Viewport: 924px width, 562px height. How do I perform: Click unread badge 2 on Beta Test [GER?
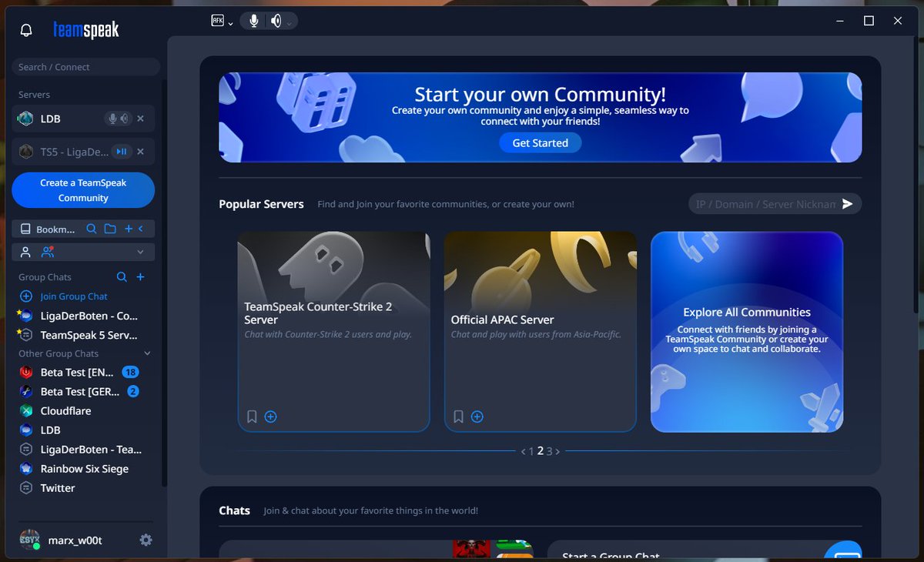(x=132, y=391)
